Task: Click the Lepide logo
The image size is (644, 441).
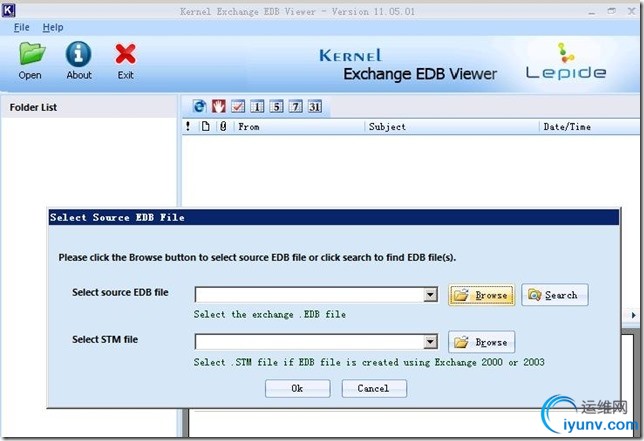Action: [566, 62]
